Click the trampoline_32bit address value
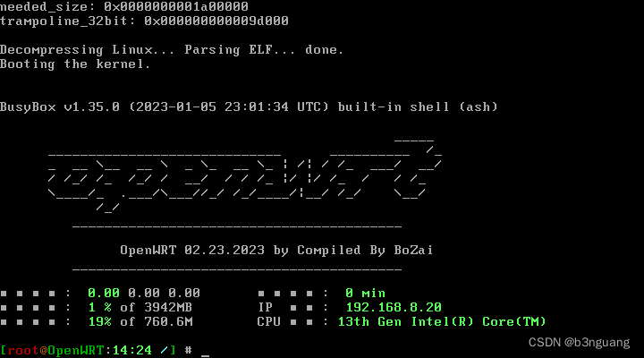 (x=216, y=21)
